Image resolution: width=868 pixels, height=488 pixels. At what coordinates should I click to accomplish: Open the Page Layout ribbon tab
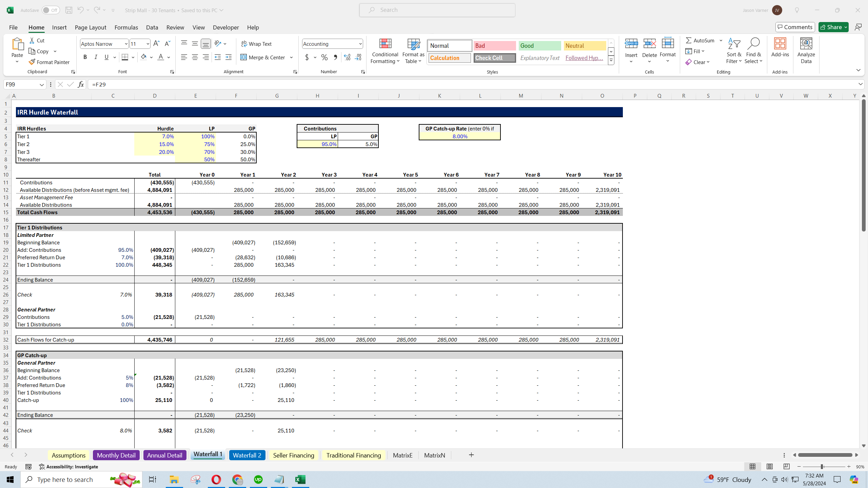point(91,27)
